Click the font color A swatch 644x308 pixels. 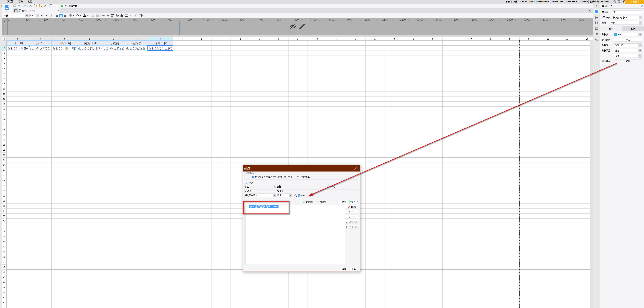point(85,16)
